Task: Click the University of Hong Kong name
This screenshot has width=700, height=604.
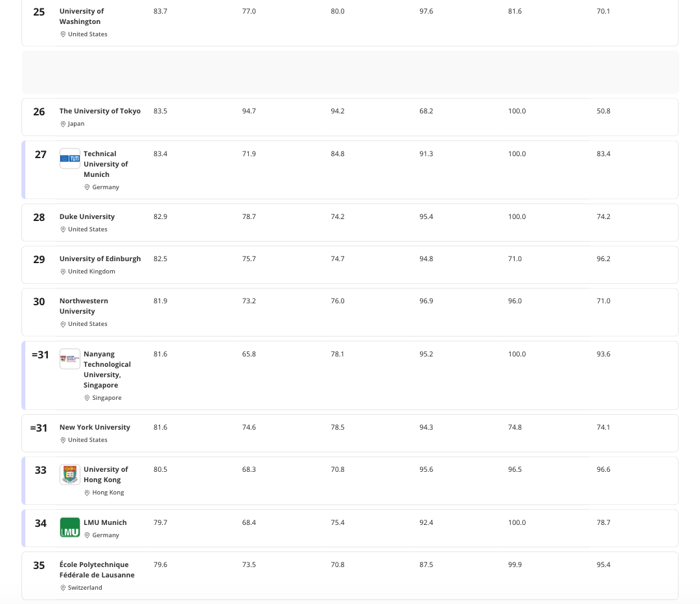Action: point(106,474)
